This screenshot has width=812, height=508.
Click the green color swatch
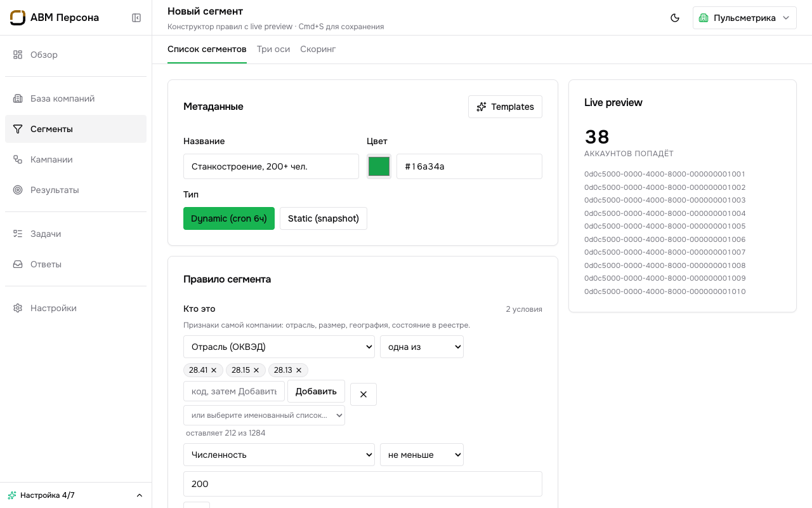379,166
